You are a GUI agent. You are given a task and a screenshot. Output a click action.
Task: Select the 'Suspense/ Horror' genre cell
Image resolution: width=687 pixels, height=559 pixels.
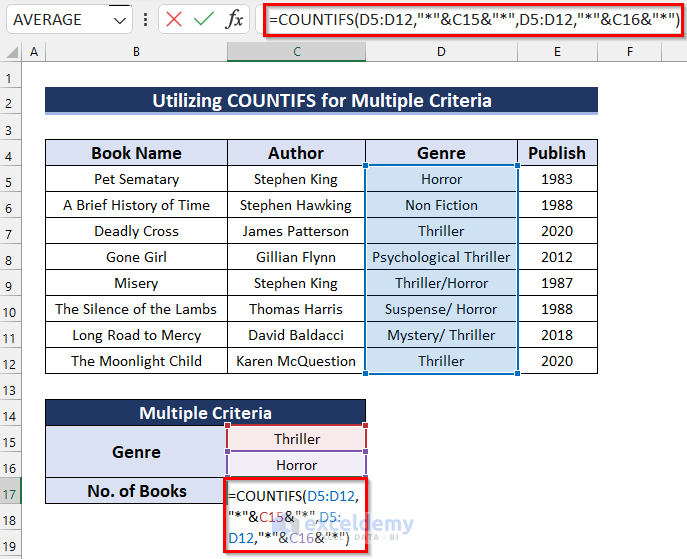pos(441,309)
